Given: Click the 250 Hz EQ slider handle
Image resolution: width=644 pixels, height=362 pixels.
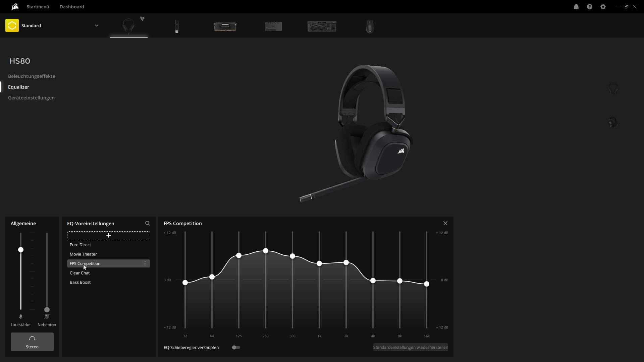Looking at the screenshot, I should tap(266, 251).
